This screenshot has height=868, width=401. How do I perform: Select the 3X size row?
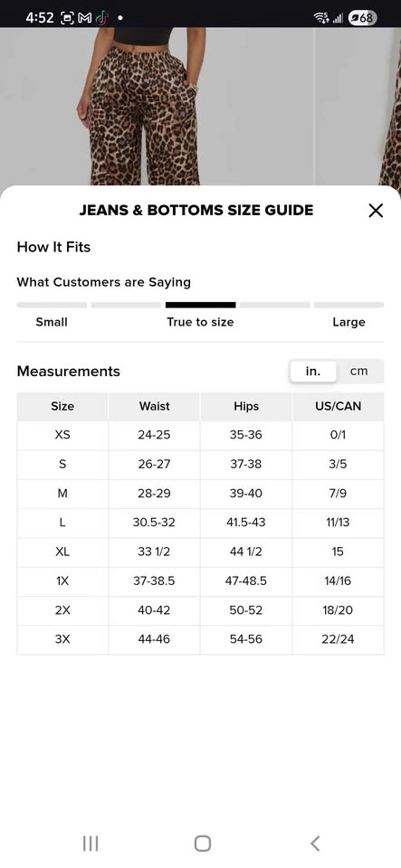click(201, 639)
